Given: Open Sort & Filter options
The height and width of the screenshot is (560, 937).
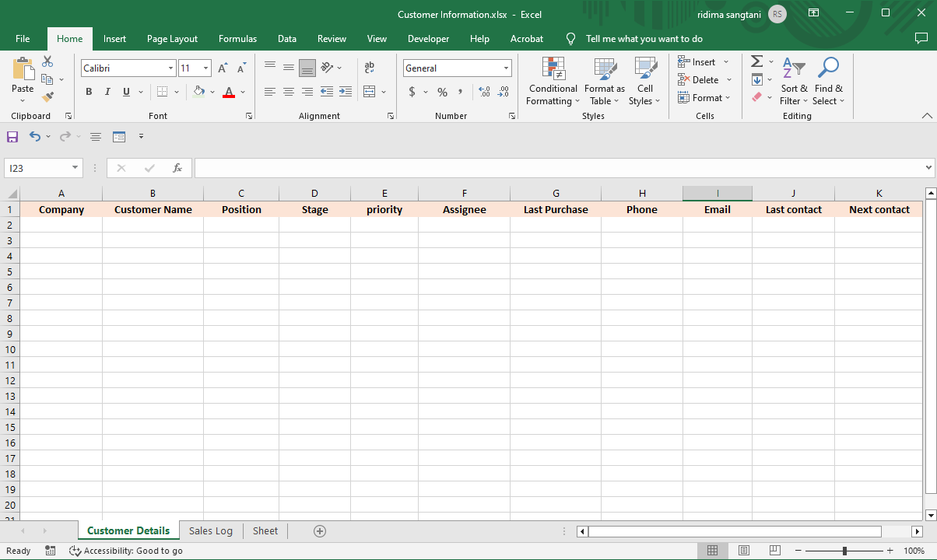Looking at the screenshot, I should (793, 81).
